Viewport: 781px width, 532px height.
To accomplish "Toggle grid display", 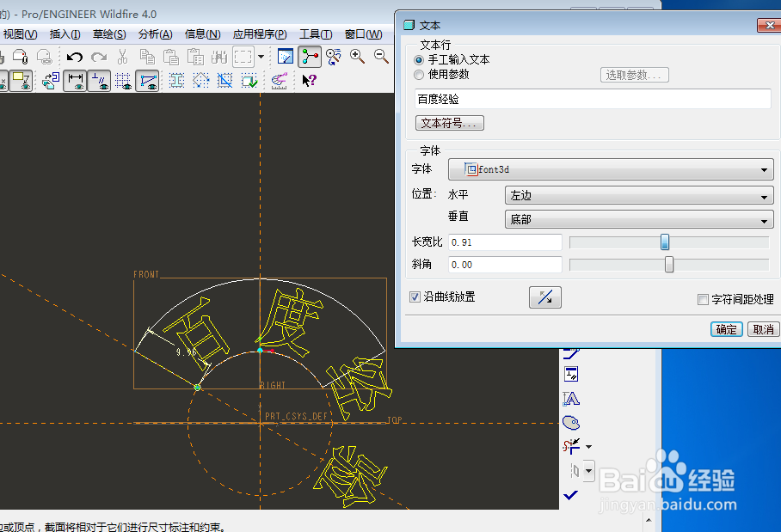I will (x=123, y=81).
